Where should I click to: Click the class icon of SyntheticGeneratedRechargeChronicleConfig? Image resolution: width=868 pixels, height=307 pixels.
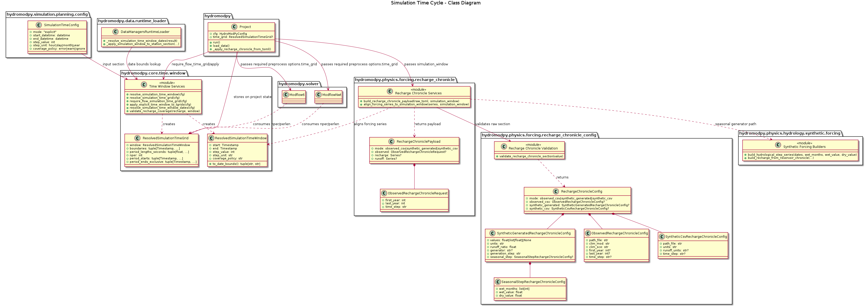pyautogui.click(x=493, y=233)
